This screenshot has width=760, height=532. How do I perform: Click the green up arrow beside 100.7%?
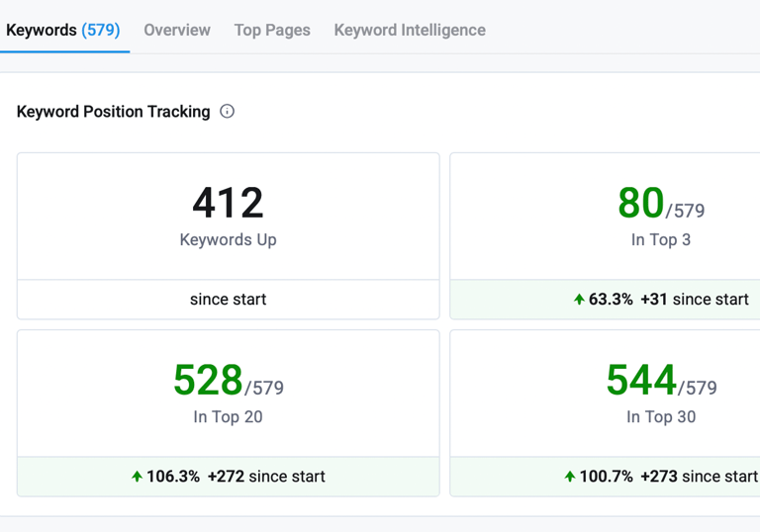[570, 477]
